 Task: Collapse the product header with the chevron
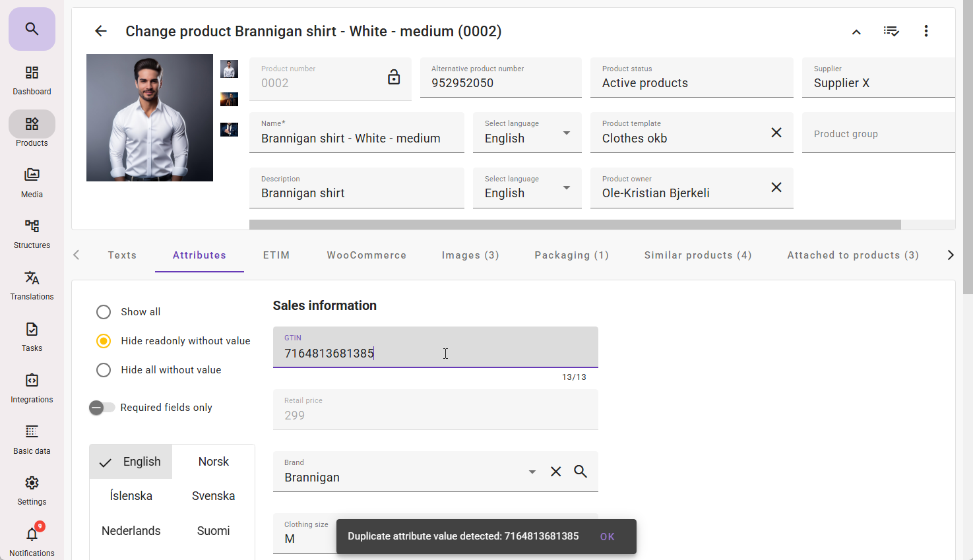[856, 32]
